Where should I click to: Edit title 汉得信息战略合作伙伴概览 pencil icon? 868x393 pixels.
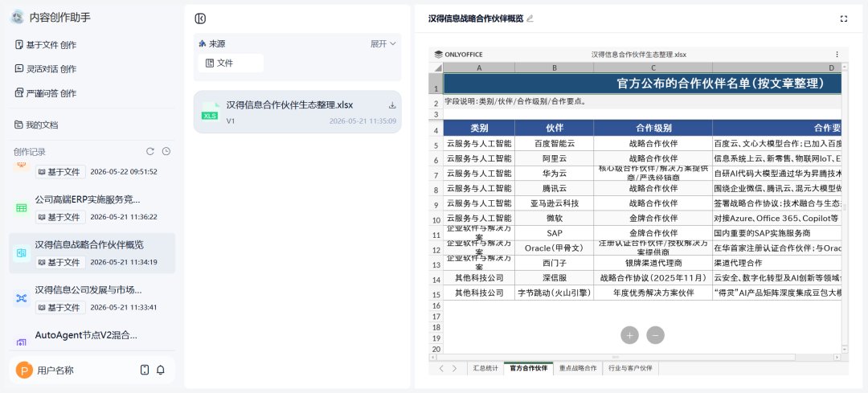[x=530, y=18]
